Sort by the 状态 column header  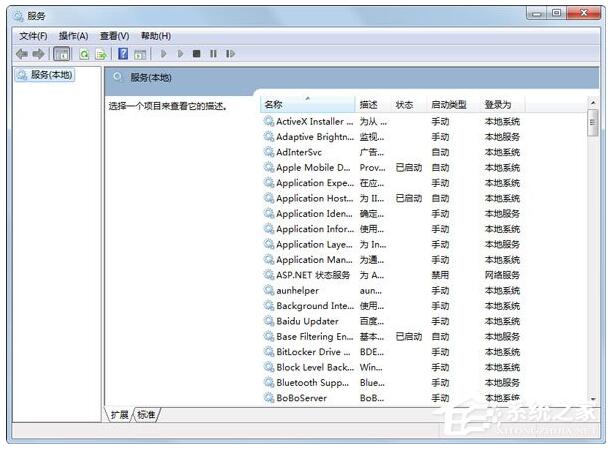pyautogui.click(x=408, y=104)
